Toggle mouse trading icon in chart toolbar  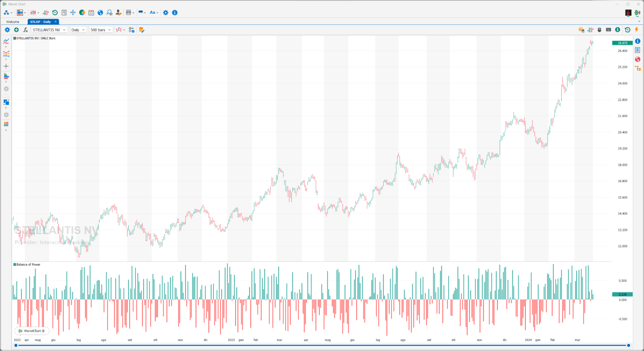click(600, 30)
